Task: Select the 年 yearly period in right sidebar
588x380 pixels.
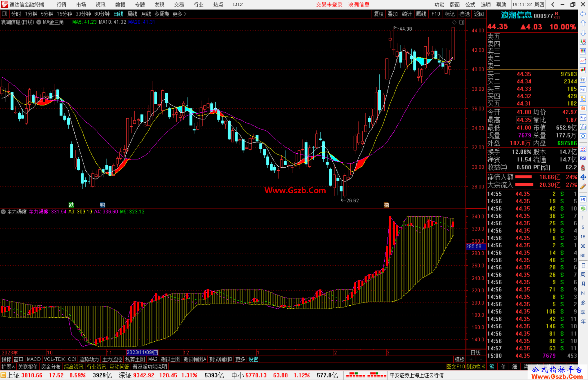Action: (x=583, y=322)
